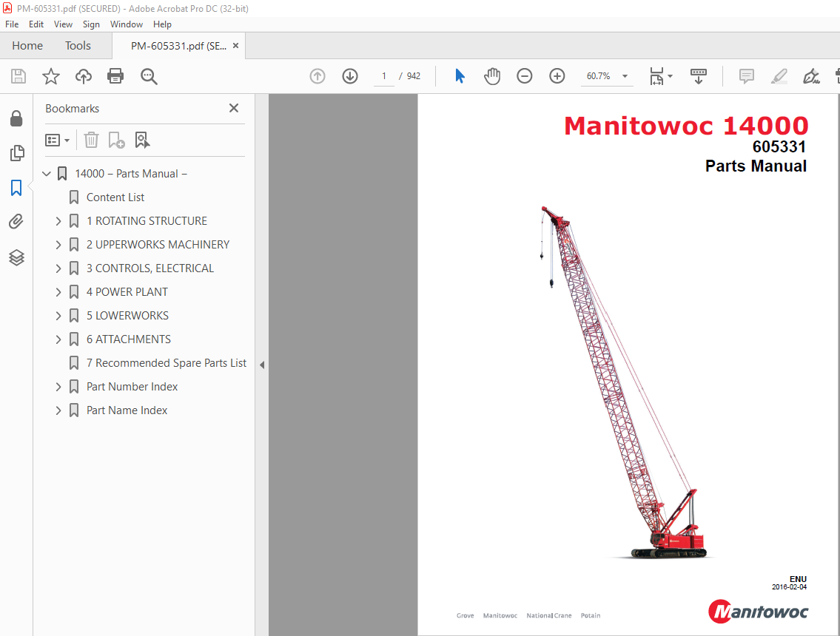Go to previous page arrow
The width and height of the screenshot is (840, 636).
(317, 76)
